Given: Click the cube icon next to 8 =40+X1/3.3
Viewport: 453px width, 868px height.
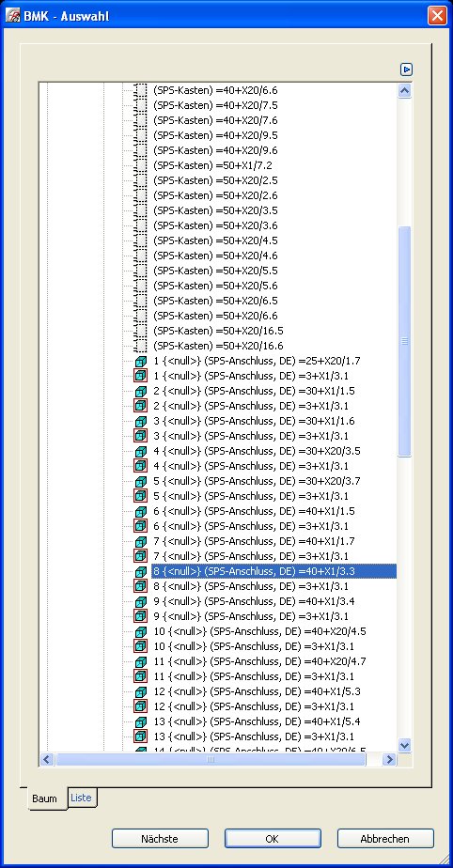Looking at the screenshot, I should pyautogui.click(x=141, y=571).
